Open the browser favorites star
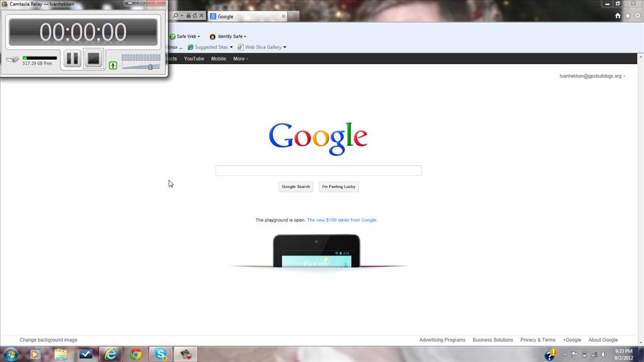This screenshot has width=644, height=362. click(628, 16)
